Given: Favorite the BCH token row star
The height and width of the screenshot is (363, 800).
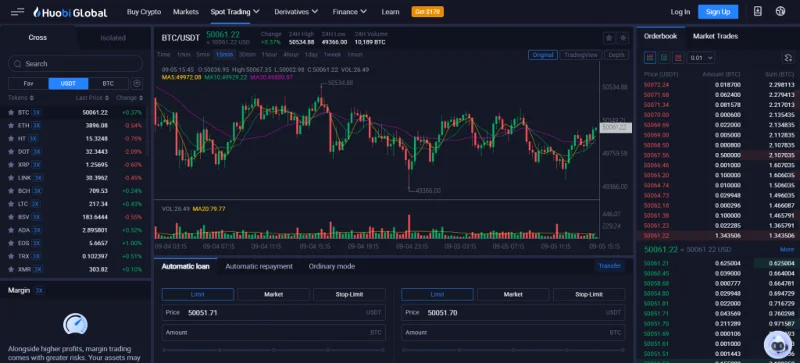Looking at the screenshot, I should coord(11,191).
